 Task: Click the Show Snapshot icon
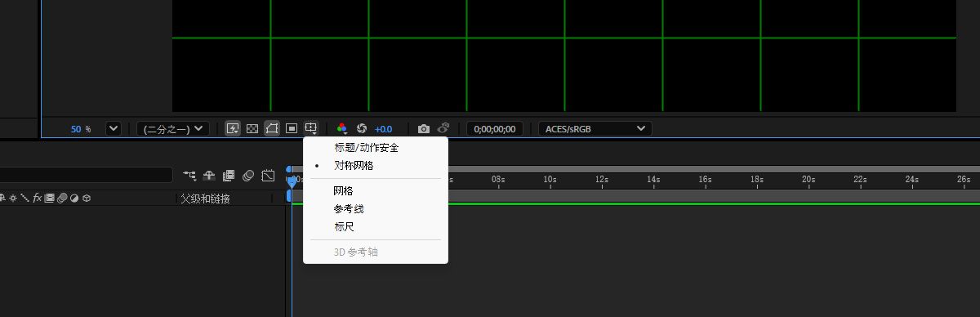(x=443, y=128)
